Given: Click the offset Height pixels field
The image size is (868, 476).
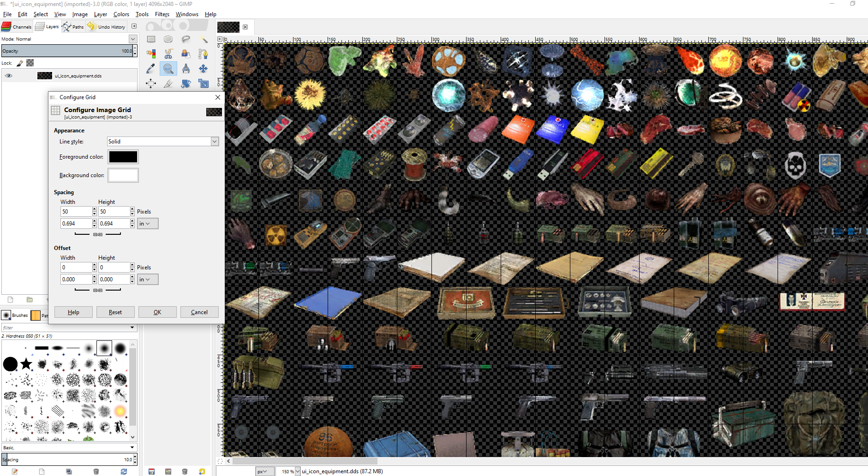Looking at the screenshot, I should click(114, 268).
